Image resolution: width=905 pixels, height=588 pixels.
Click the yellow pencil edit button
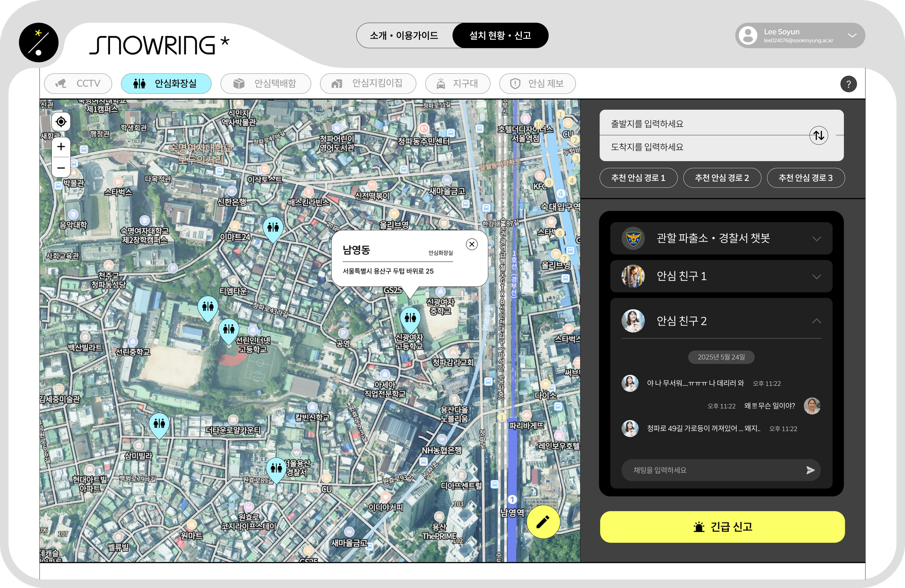pos(543,522)
